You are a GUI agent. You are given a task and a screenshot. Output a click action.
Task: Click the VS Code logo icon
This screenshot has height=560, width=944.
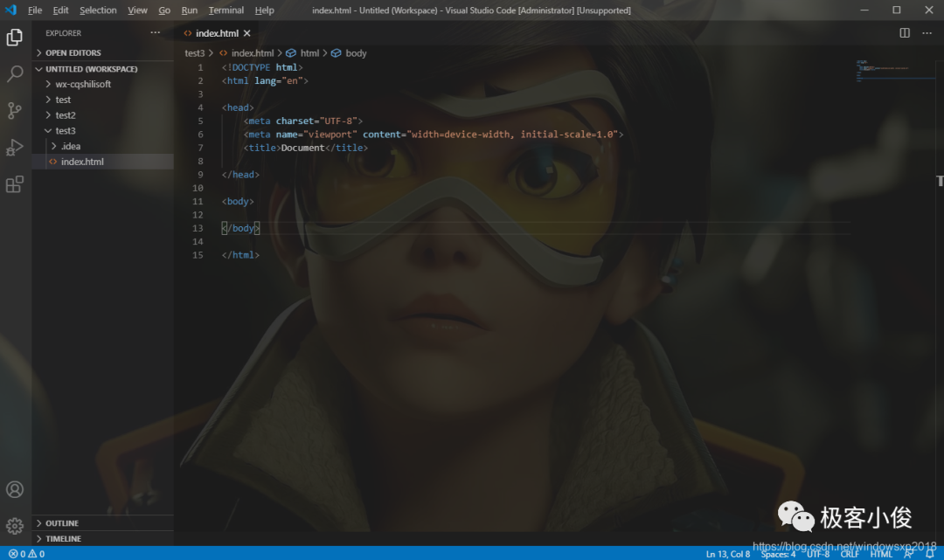pyautogui.click(x=10, y=10)
